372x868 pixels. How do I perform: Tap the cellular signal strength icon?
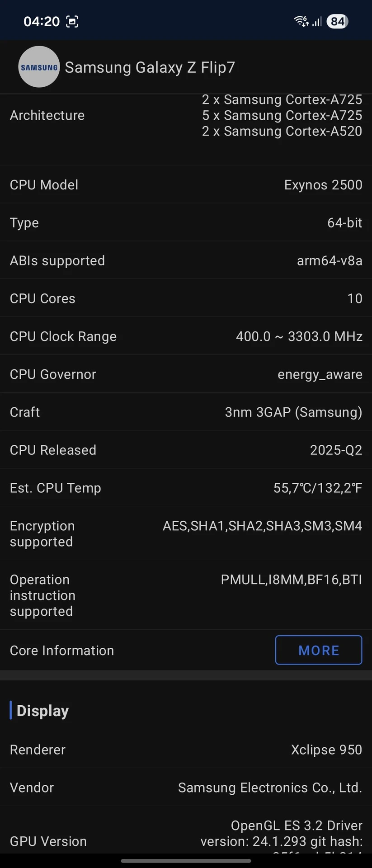(317, 21)
